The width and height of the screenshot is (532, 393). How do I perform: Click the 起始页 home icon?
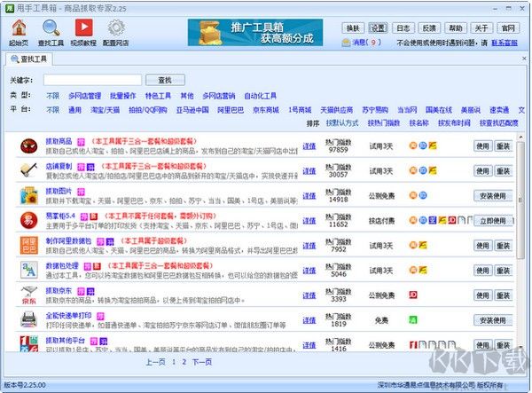(18, 30)
